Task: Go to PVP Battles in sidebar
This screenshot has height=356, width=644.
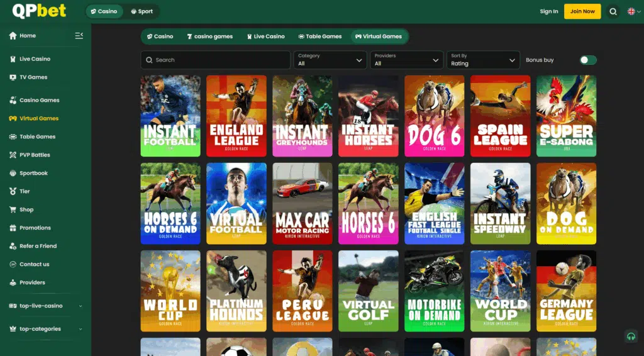Action: click(x=35, y=155)
